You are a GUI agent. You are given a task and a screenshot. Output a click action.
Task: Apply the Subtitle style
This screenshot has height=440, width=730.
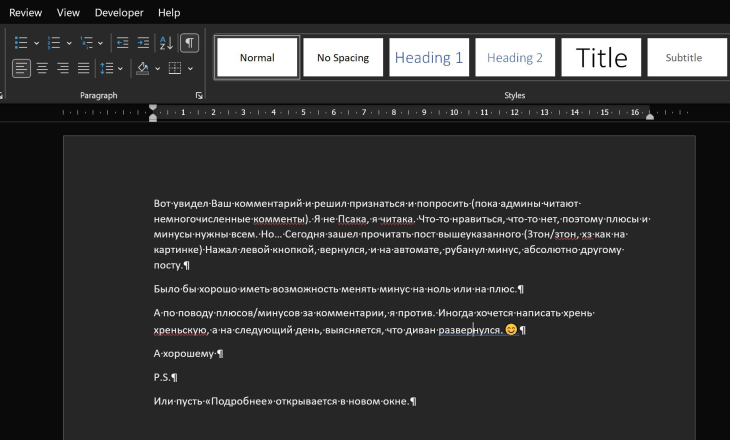click(687, 57)
